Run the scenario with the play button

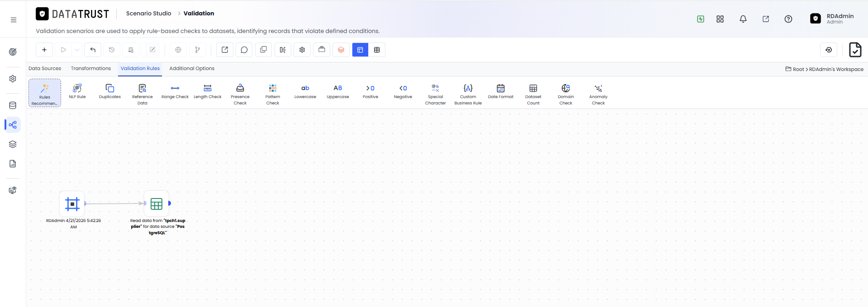[63, 50]
